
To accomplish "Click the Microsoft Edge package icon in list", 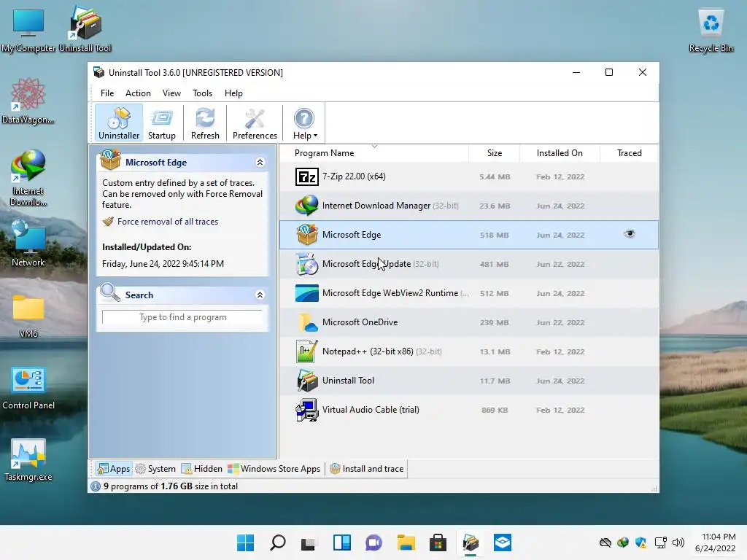I will (x=307, y=235).
